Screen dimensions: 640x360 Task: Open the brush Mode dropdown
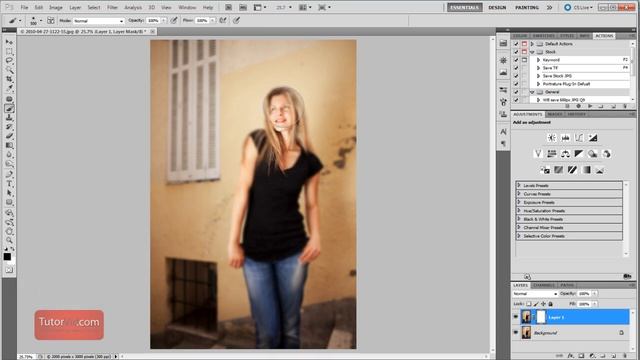click(x=98, y=20)
